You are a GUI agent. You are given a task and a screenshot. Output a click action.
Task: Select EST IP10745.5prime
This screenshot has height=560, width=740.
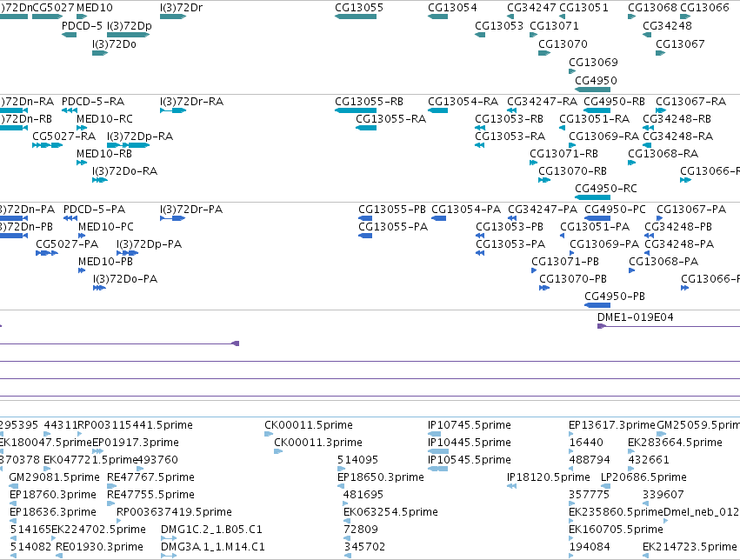click(469, 425)
